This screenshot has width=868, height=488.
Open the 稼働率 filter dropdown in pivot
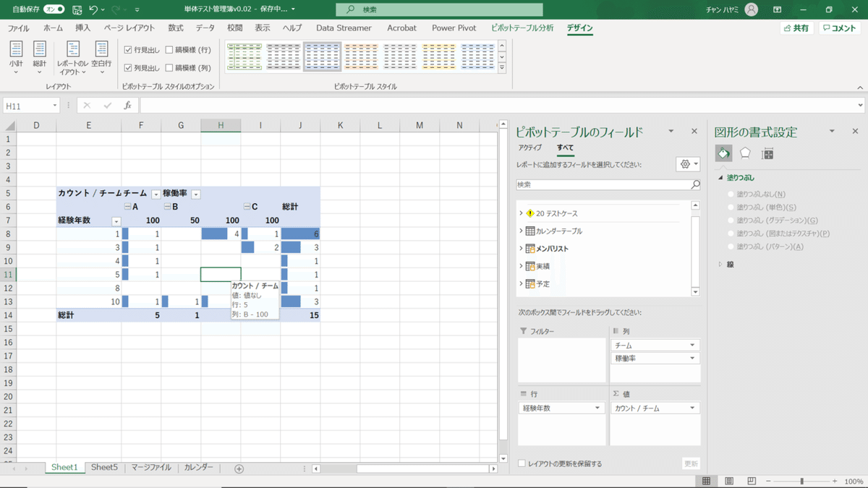[x=195, y=194]
